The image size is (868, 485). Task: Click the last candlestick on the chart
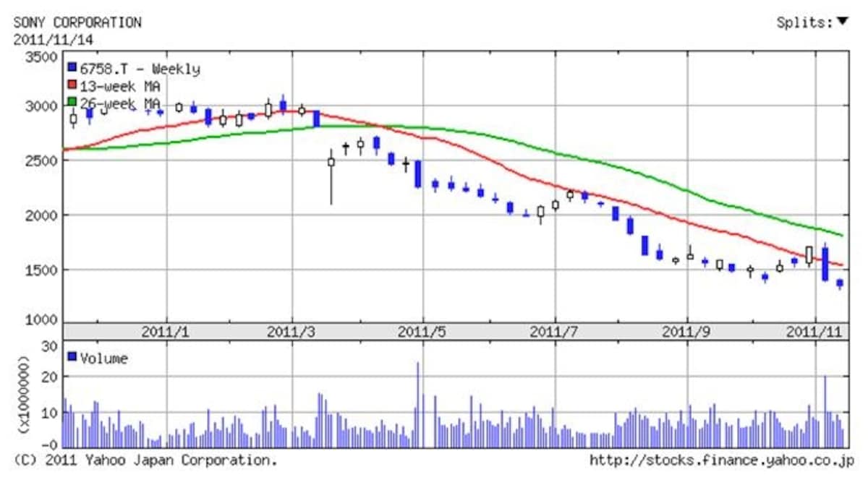tap(840, 284)
